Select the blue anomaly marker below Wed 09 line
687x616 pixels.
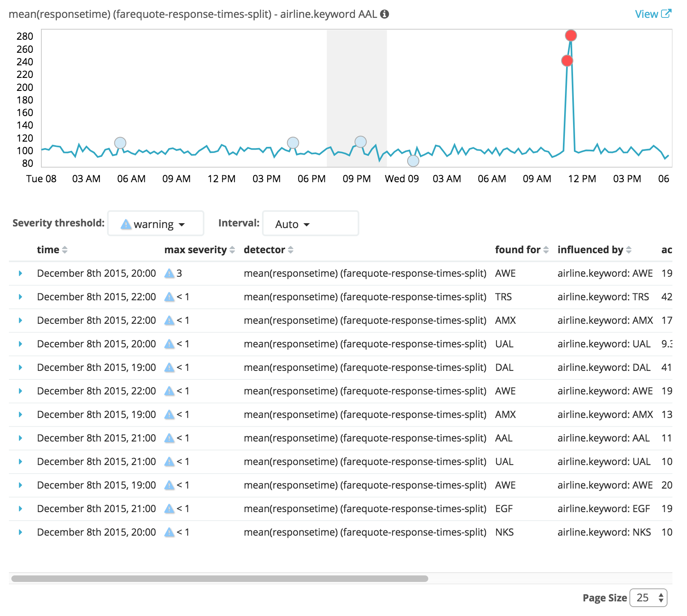(413, 161)
